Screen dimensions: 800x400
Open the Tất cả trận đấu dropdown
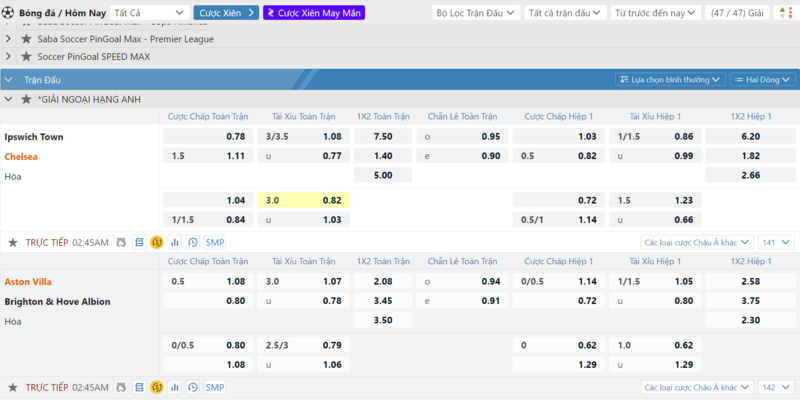[565, 13]
